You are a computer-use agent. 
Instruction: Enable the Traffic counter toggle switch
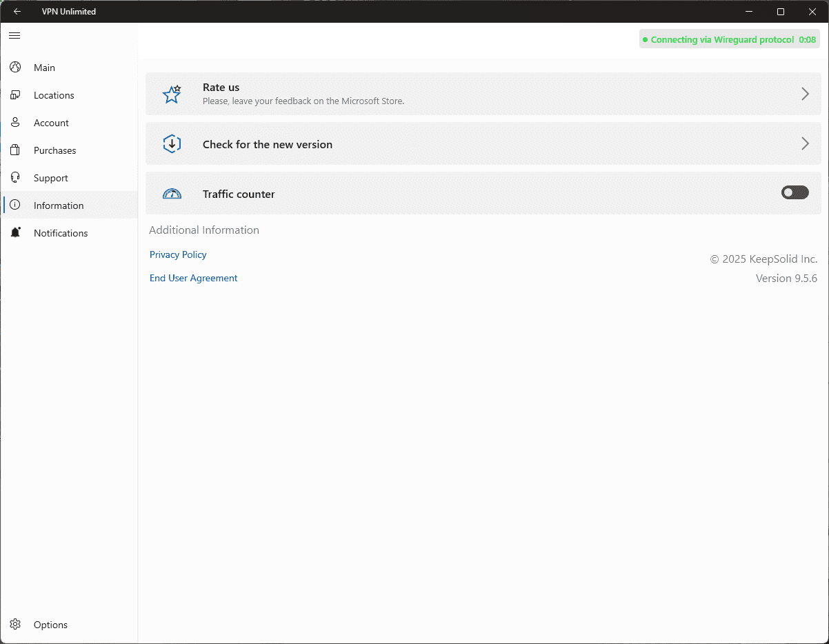coord(795,193)
